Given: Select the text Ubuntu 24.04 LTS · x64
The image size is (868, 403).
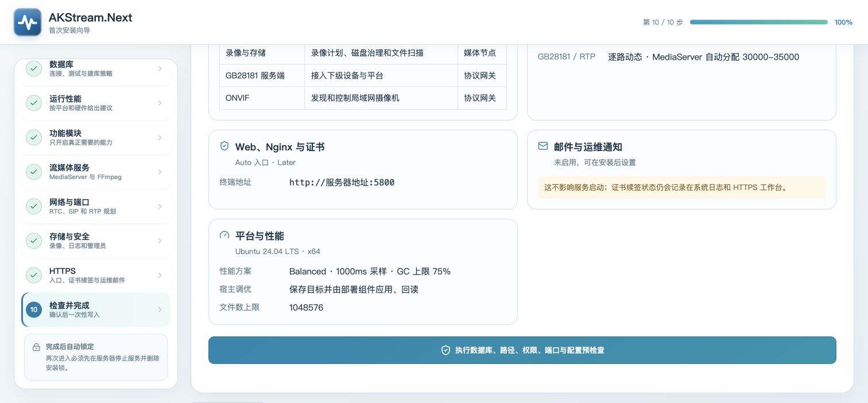Looking at the screenshot, I should click(278, 251).
